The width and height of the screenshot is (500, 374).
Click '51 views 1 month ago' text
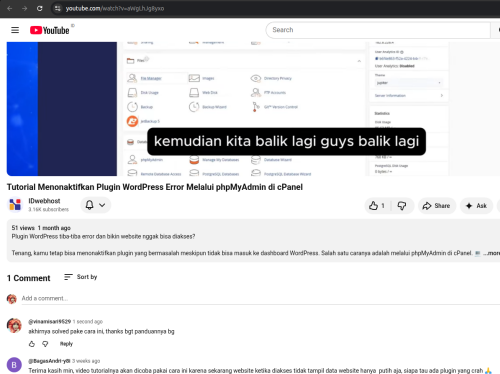41,228
